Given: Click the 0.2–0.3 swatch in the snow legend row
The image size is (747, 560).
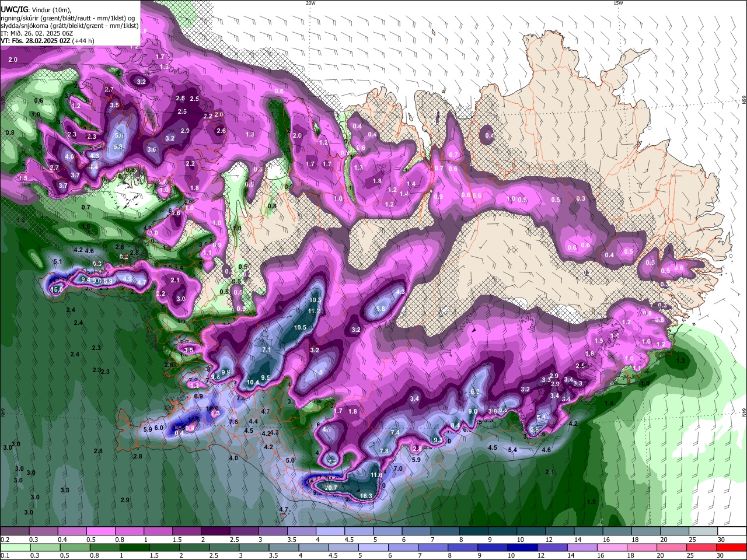Looking at the screenshot, I should 15,531.
